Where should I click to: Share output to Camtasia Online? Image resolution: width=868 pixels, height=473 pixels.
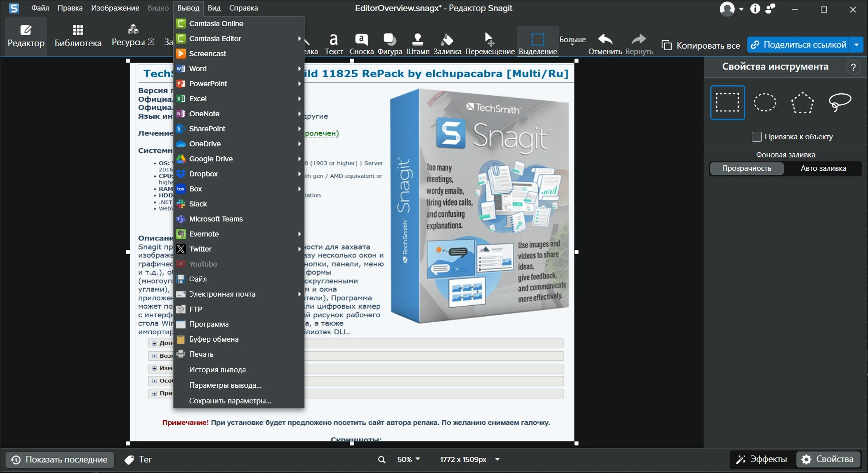coord(239,24)
